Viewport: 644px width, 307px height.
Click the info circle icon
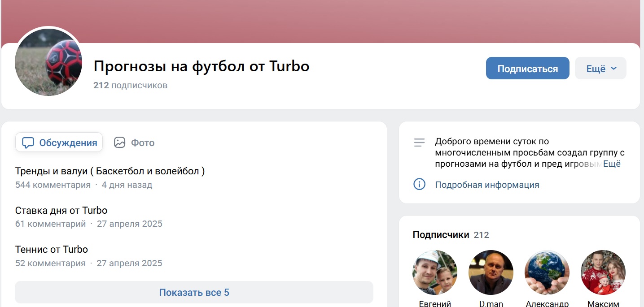(x=419, y=184)
